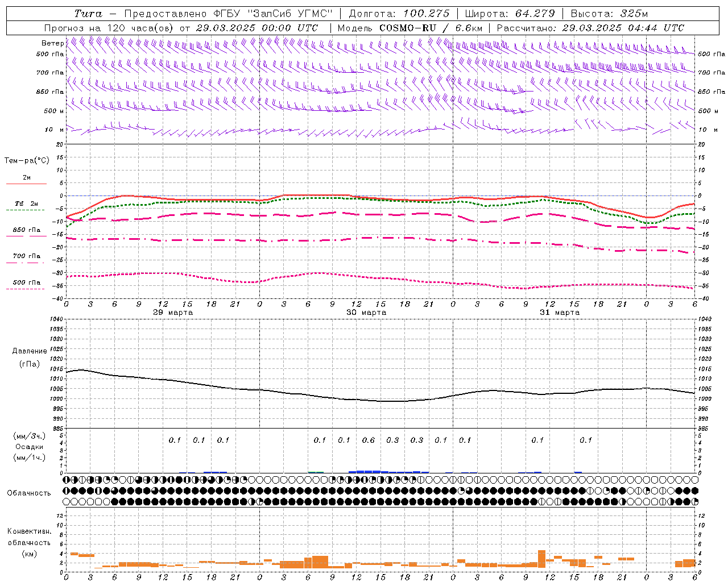Click the "(мм/3ч.)" precipitation unit label
The height and width of the screenshot is (582, 728).
pyautogui.click(x=30, y=436)
